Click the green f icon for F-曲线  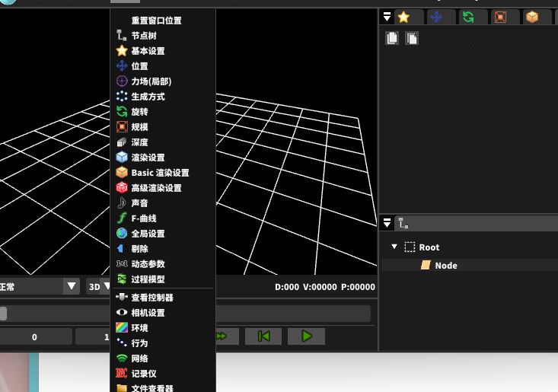(x=122, y=218)
